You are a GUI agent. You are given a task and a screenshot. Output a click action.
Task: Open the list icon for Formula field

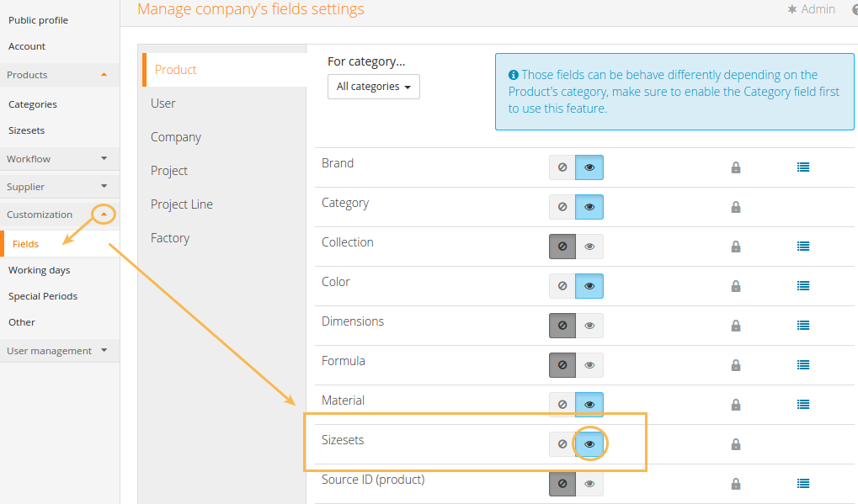pyautogui.click(x=803, y=365)
